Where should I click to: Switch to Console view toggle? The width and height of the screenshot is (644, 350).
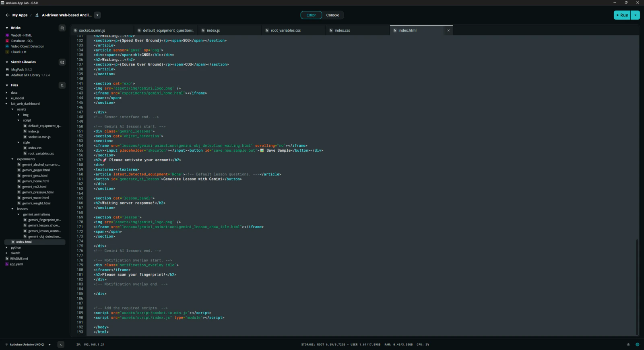[x=332, y=15]
